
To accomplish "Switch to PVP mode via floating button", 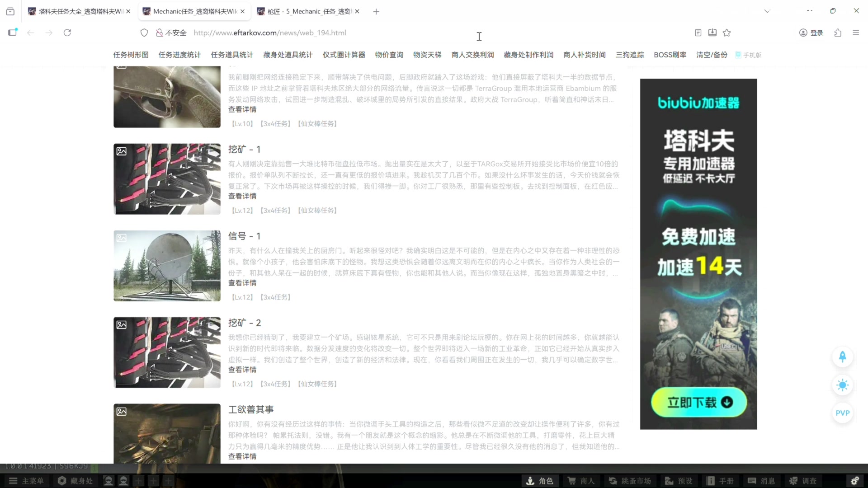I will 842,413.
